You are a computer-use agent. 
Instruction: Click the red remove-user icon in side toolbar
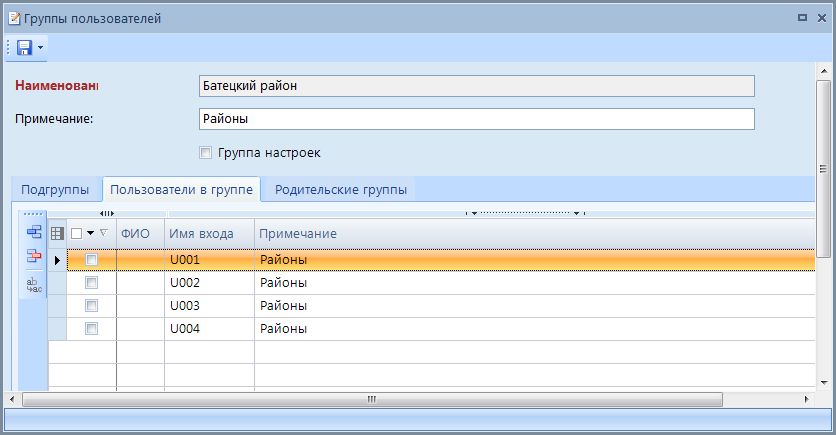click(x=33, y=257)
